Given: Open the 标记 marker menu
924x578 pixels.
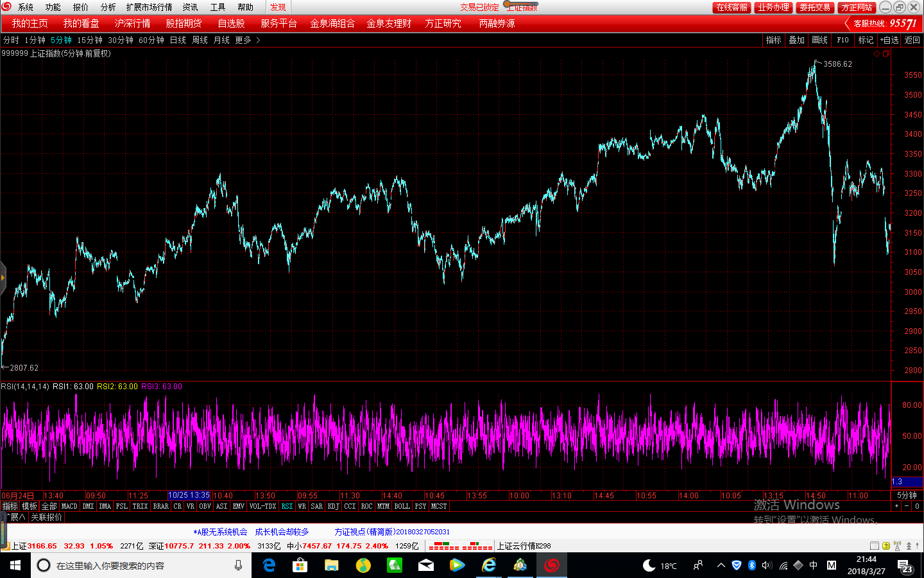Looking at the screenshot, I should (x=866, y=40).
